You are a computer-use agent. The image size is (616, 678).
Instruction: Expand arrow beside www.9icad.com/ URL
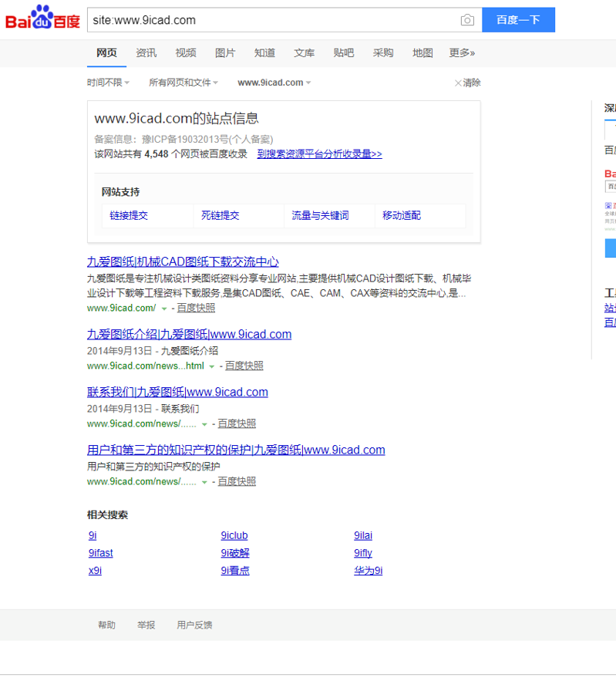[x=164, y=309]
